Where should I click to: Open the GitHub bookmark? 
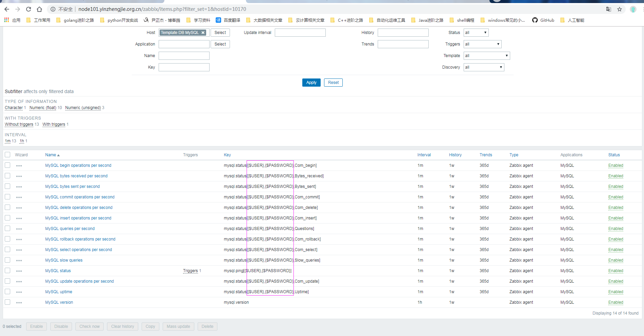click(543, 20)
